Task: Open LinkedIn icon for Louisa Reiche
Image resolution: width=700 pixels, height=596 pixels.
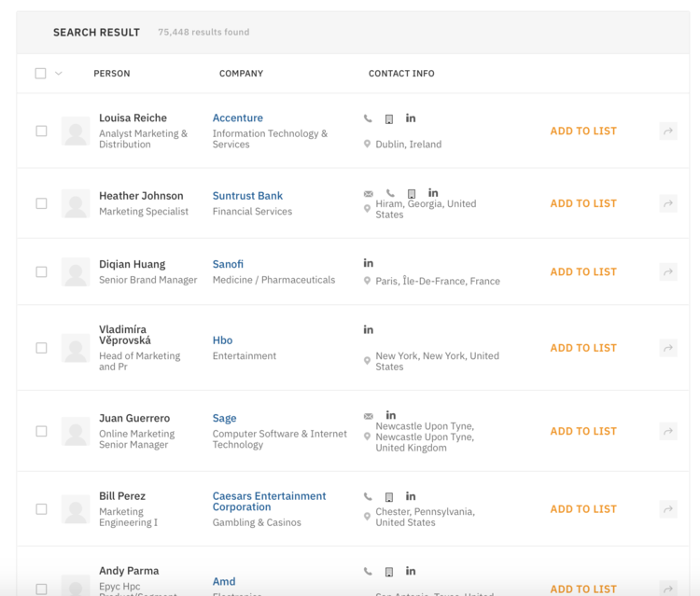Action: [x=411, y=118]
